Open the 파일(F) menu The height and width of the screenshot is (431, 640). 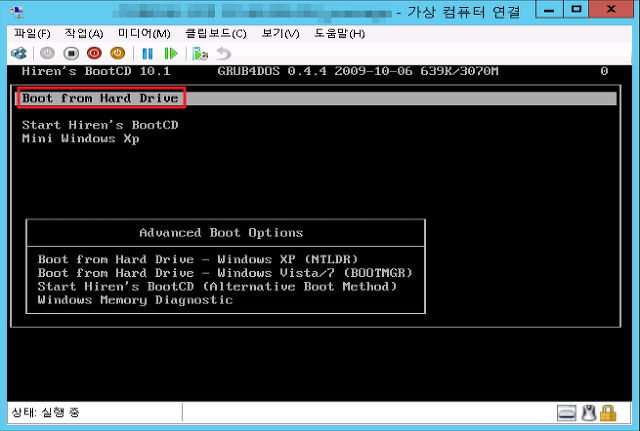tap(32, 33)
